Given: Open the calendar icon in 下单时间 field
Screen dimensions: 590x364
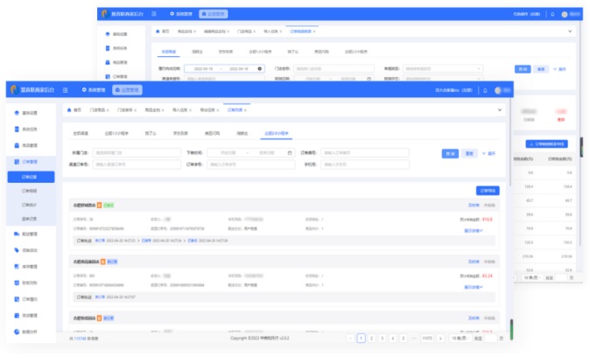Looking at the screenshot, I should click(289, 152).
